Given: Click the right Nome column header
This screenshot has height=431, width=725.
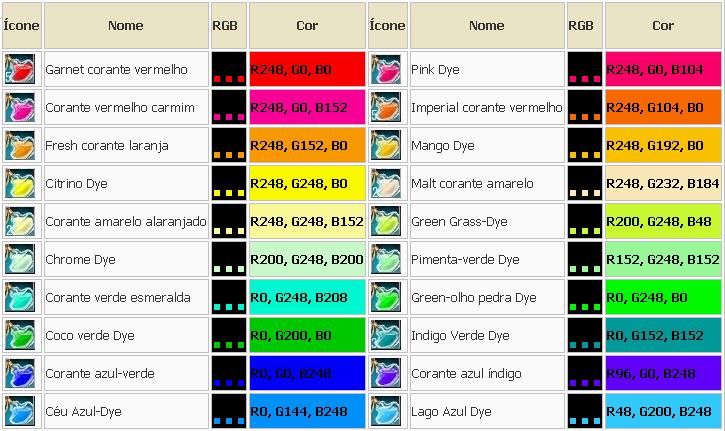Looking at the screenshot, I should point(487,25).
